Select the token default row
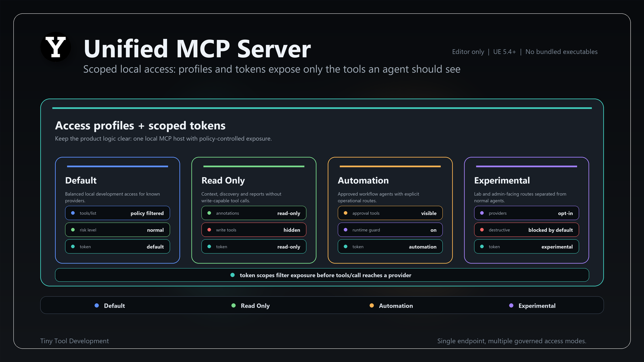644x362 pixels. (x=117, y=247)
